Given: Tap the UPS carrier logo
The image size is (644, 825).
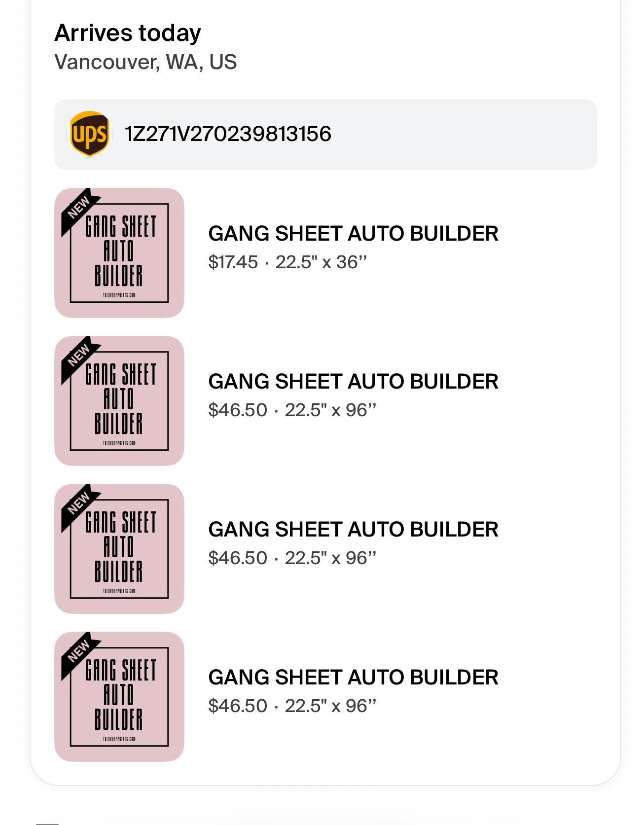Looking at the screenshot, I should [x=89, y=134].
